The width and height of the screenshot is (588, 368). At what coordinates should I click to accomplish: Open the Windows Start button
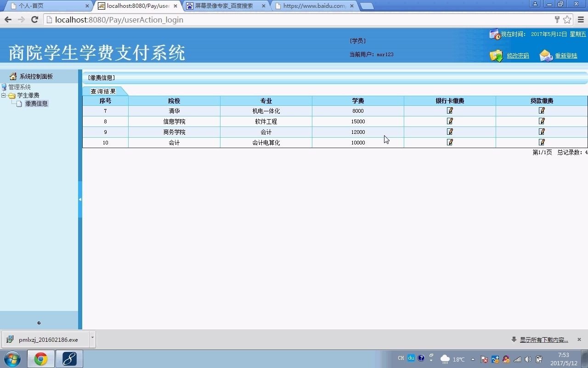tap(12, 359)
